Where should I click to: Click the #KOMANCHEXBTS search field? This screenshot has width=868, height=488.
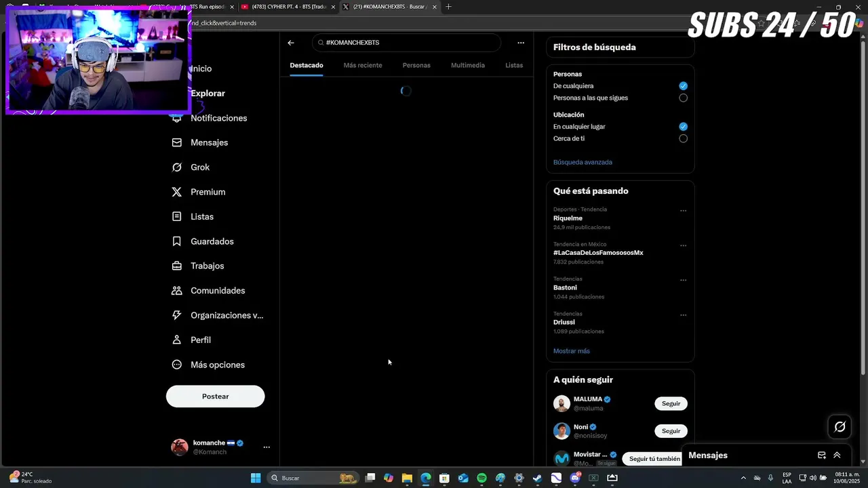click(406, 43)
